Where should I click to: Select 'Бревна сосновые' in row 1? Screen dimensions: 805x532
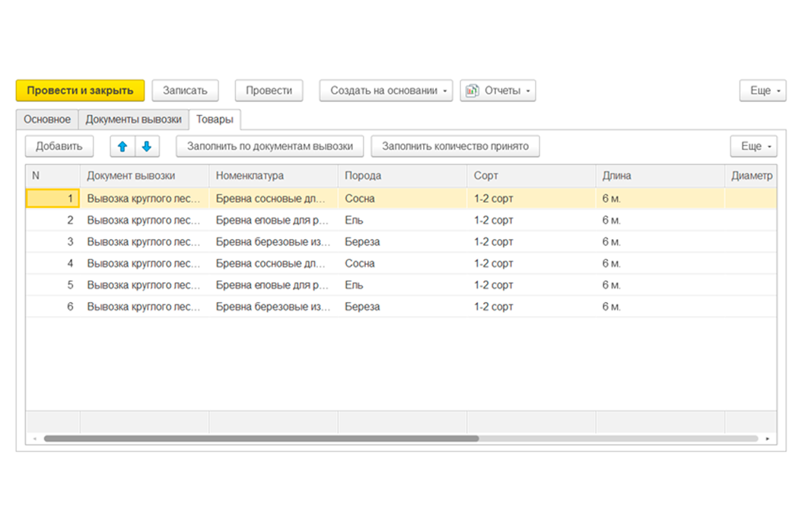(274, 198)
